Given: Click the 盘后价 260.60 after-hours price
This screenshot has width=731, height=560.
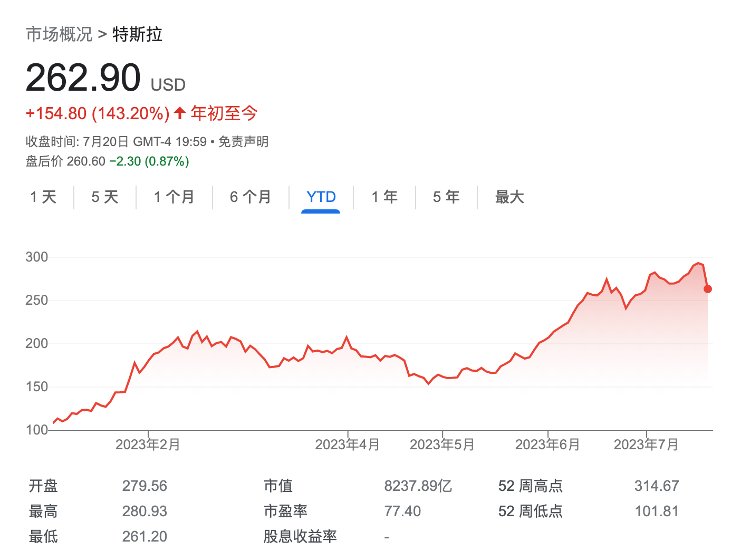Looking at the screenshot, I should 65,161.
